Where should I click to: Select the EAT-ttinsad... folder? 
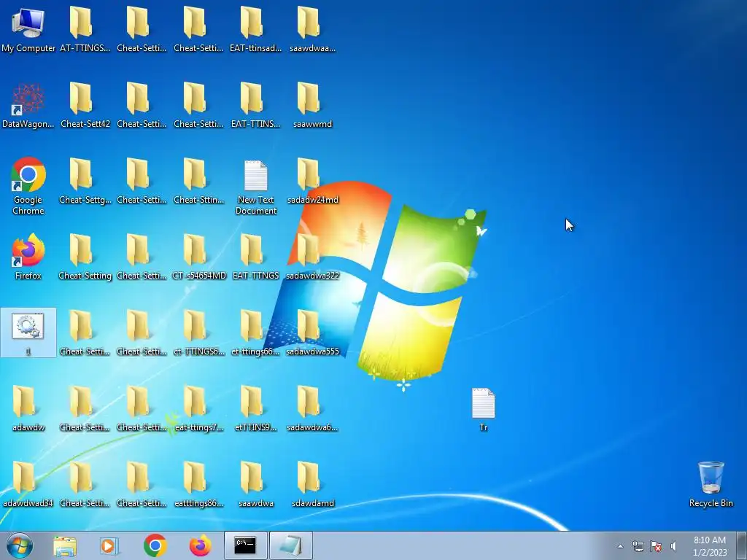(x=255, y=28)
